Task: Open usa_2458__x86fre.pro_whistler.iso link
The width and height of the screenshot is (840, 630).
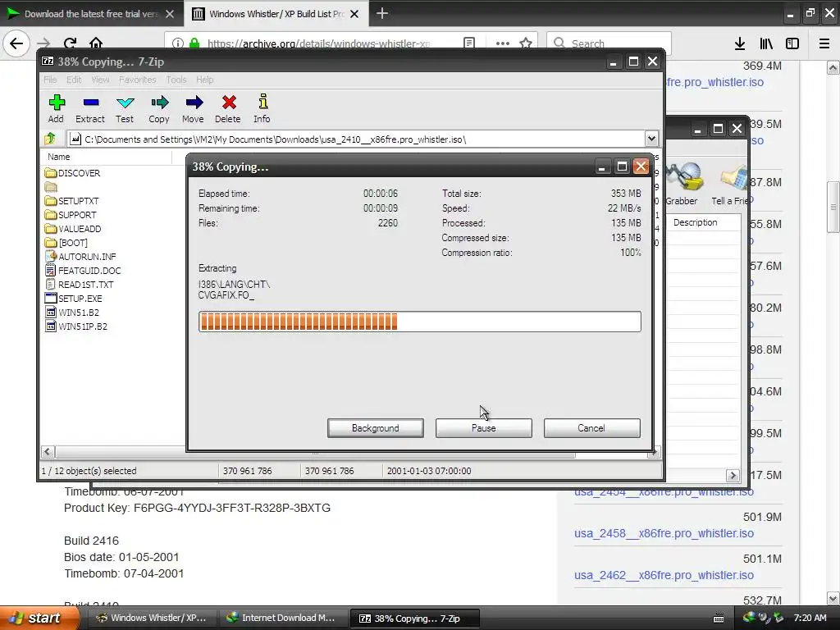Action: (x=664, y=533)
